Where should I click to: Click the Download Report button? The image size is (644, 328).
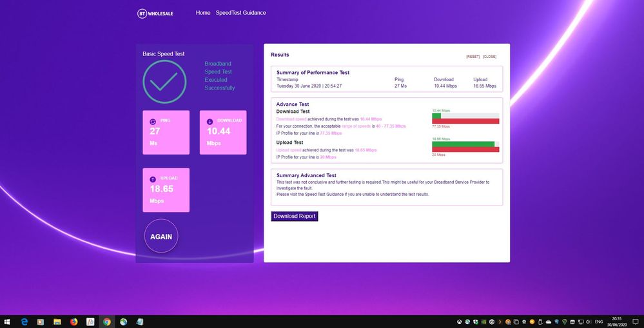295,217
